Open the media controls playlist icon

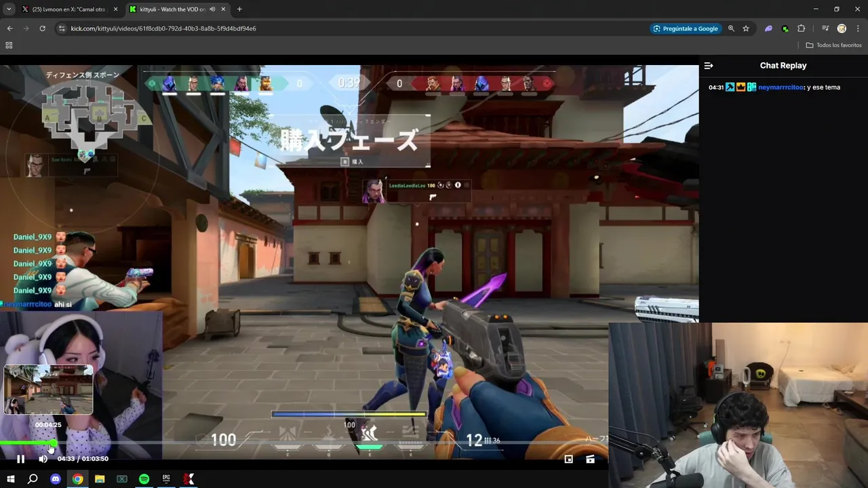(825, 28)
